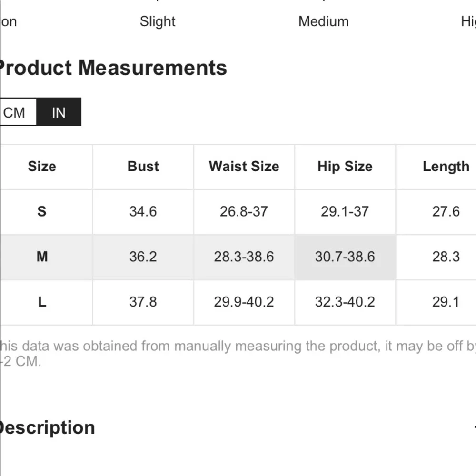Click the Bust column header
Viewport: 476px width, 476px height.
143,166
